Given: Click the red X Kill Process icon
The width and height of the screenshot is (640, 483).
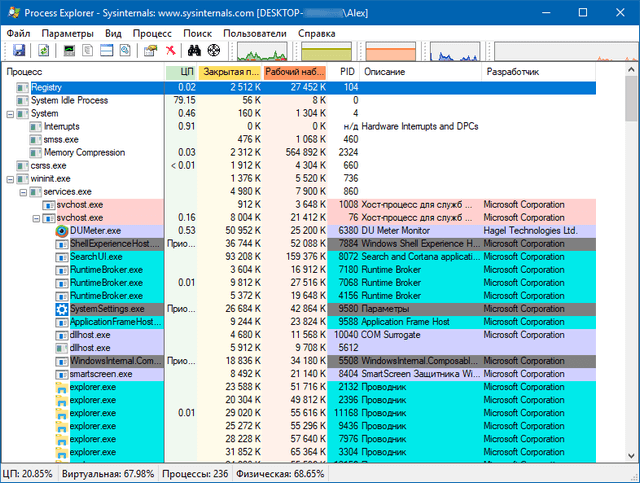Looking at the screenshot, I should [x=171, y=50].
